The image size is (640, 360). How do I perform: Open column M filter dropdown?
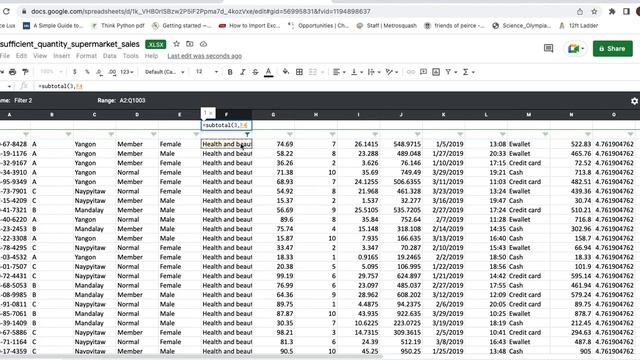tap(545, 134)
